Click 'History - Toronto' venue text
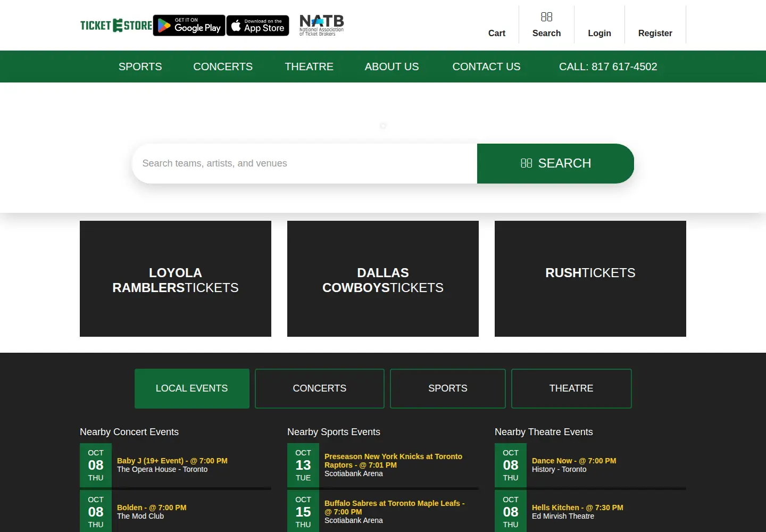This screenshot has width=766, height=532. pyautogui.click(x=559, y=469)
